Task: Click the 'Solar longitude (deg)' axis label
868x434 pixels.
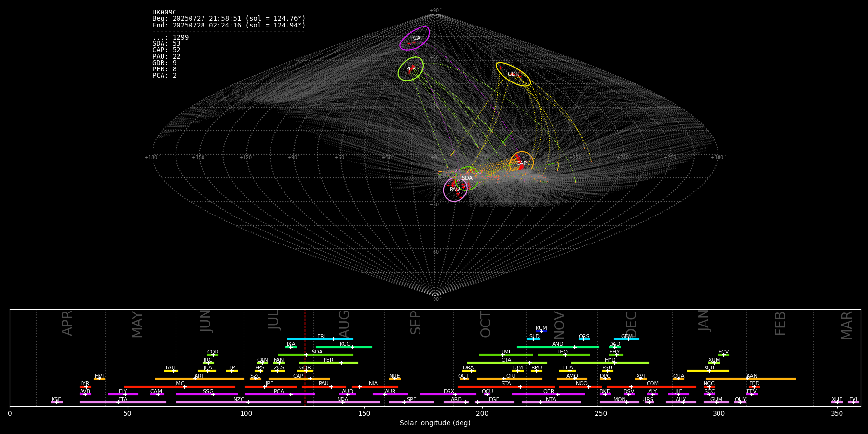Action: point(435,423)
